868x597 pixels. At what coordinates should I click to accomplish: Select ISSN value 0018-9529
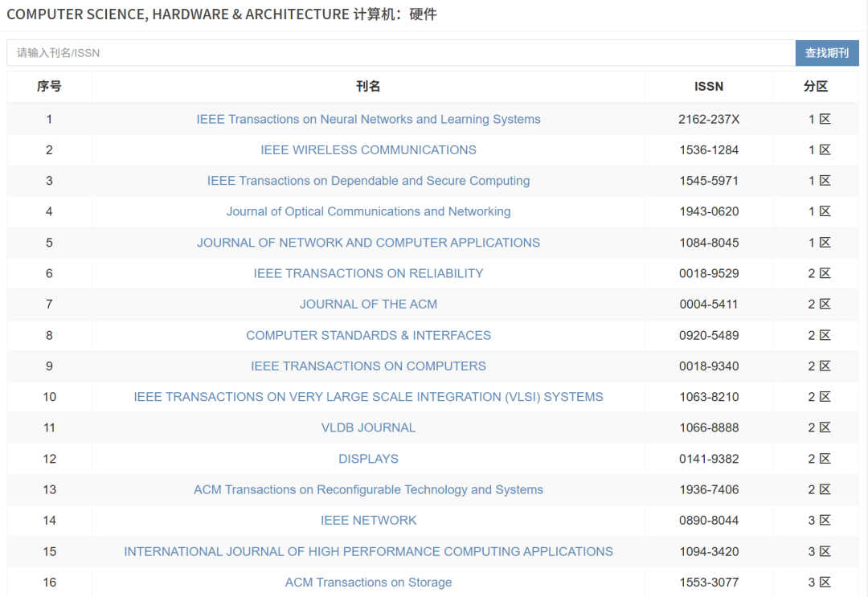pyautogui.click(x=709, y=273)
